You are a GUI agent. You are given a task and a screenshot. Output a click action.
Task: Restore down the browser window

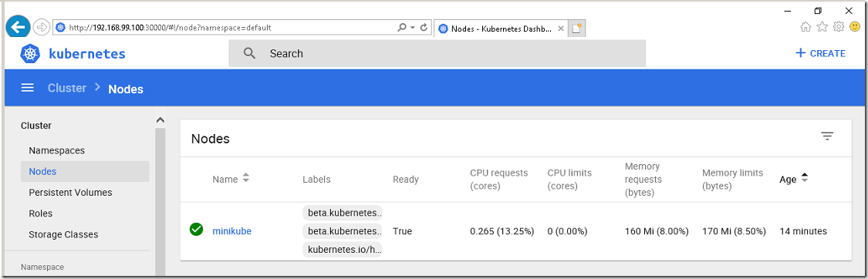[x=818, y=11]
